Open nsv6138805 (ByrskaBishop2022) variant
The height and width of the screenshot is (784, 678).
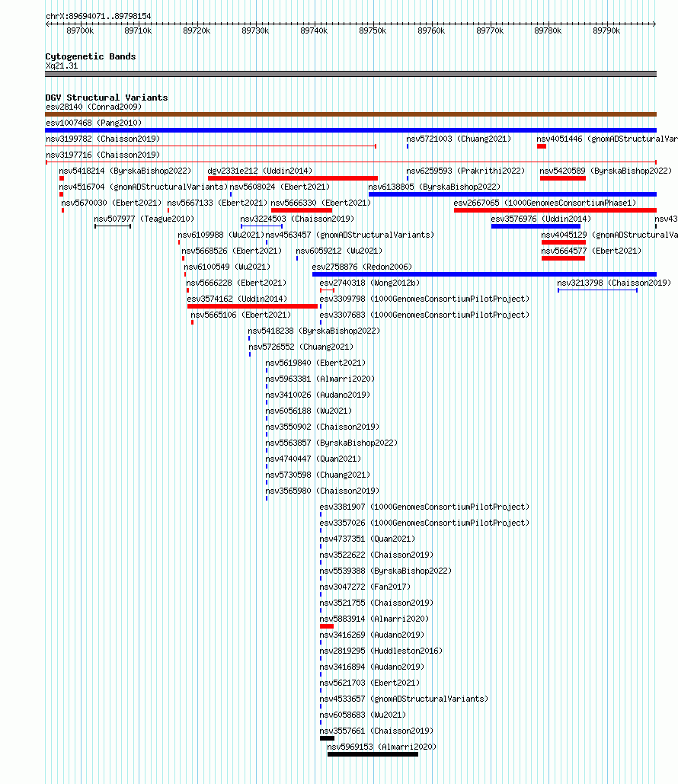[434, 187]
